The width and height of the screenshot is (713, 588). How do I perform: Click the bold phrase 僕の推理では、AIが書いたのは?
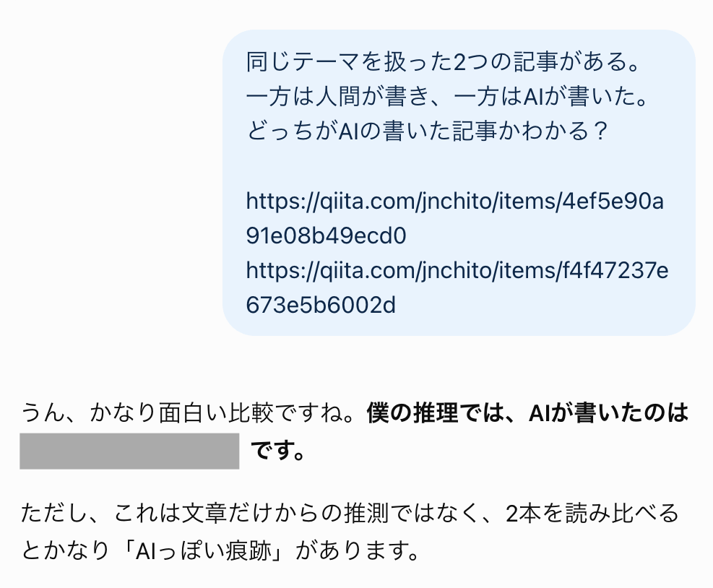[527, 413]
